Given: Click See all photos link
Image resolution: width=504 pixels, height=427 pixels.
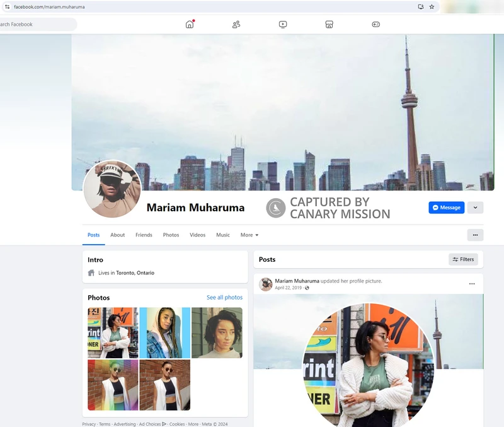Looking at the screenshot, I should [224, 297].
